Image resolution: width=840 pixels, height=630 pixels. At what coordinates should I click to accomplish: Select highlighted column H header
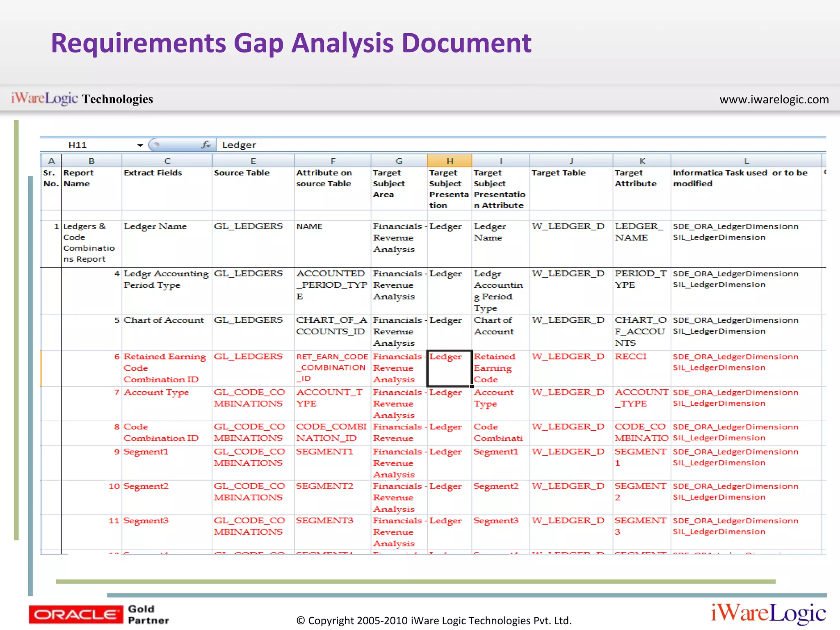click(x=450, y=161)
